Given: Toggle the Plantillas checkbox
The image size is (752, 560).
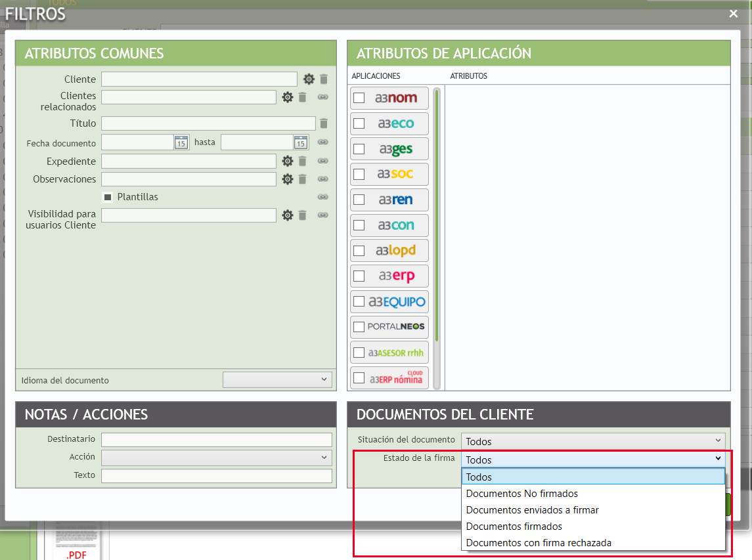Looking at the screenshot, I should click(x=108, y=197).
